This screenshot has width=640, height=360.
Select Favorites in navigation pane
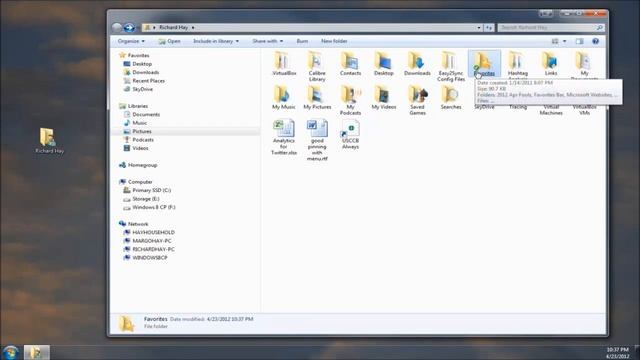click(134, 55)
